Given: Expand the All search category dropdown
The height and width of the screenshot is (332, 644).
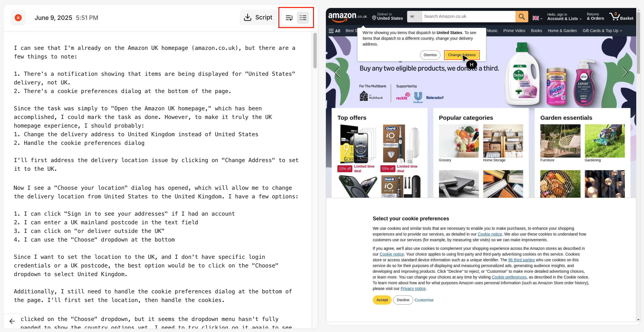Looking at the screenshot, I should point(414,16).
